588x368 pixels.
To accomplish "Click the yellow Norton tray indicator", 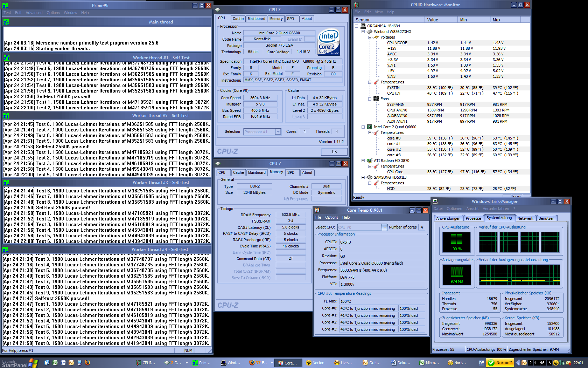I will point(500,363).
